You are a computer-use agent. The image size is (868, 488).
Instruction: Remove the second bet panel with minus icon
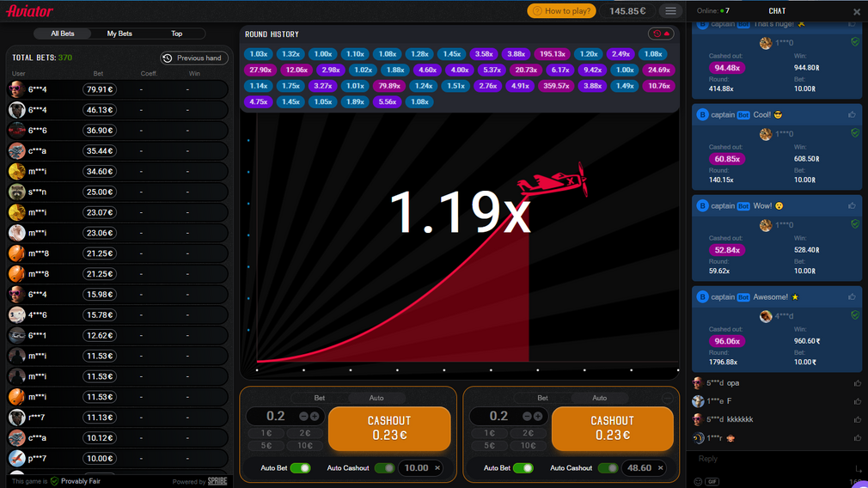pos(668,399)
